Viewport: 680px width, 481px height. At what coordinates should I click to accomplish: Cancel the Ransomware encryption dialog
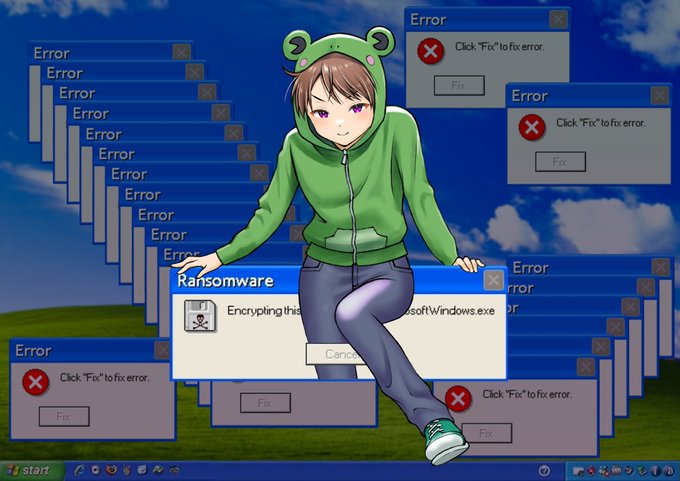[x=332, y=354]
